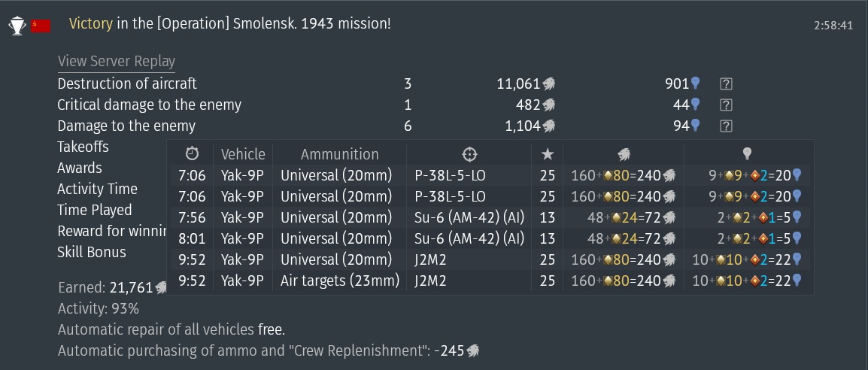The height and width of the screenshot is (370, 868).
Task: Open help icon for Critical damage row
Action: [x=727, y=105]
